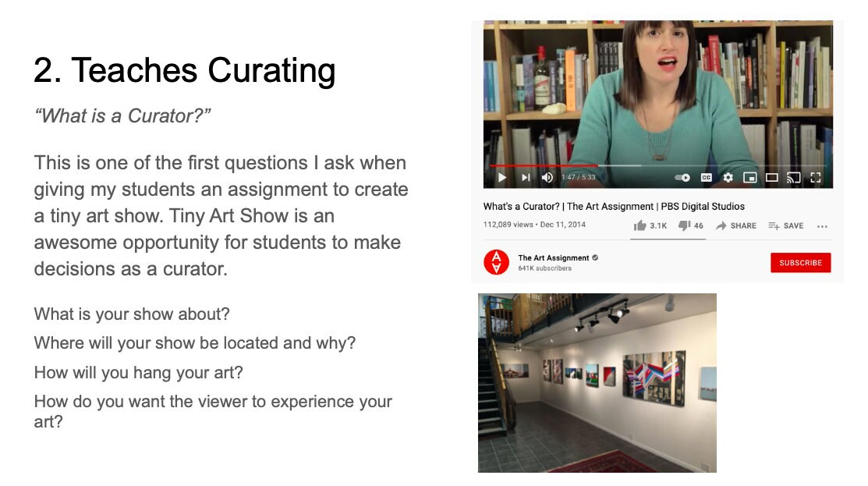This screenshot has width=868, height=486.
Task: Share the video
Action: coord(735,225)
